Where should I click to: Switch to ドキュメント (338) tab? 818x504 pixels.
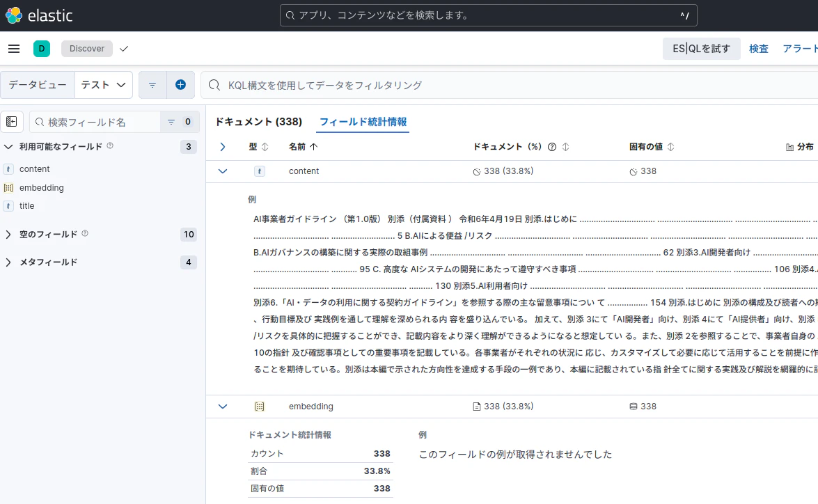pyautogui.click(x=259, y=122)
